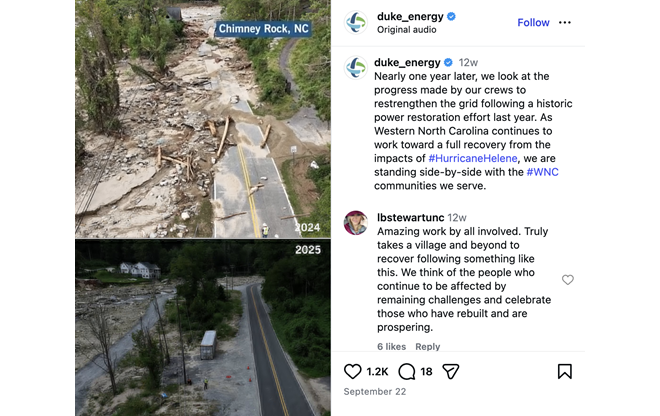Viewport: 660px width, 416px height.
Task: Open duke_energy profile picture in header
Action: tap(356, 22)
